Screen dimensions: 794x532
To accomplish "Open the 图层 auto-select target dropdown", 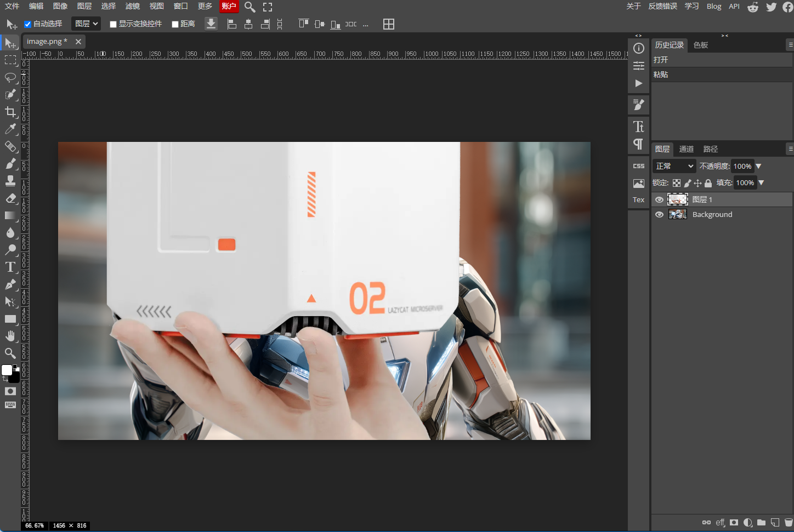I will tap(86, 24).
